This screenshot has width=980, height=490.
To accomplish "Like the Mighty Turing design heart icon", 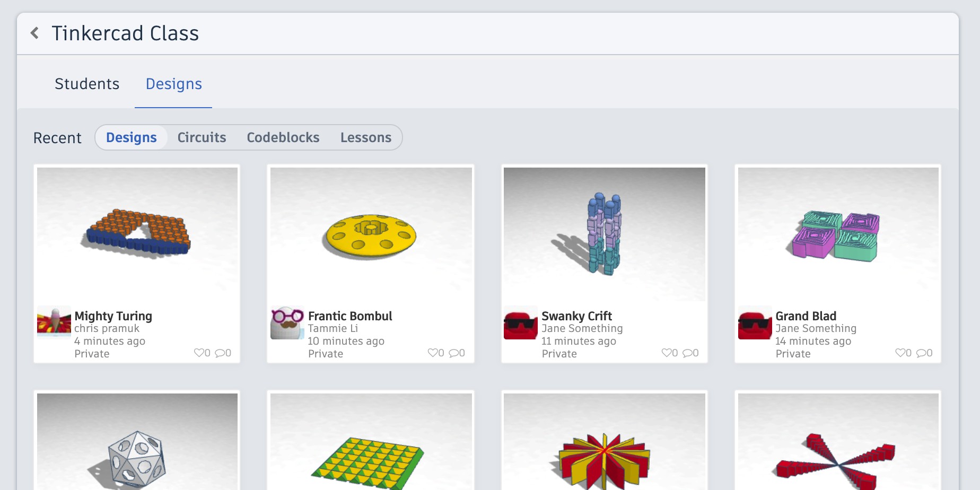I will click(x=199, y=353).
